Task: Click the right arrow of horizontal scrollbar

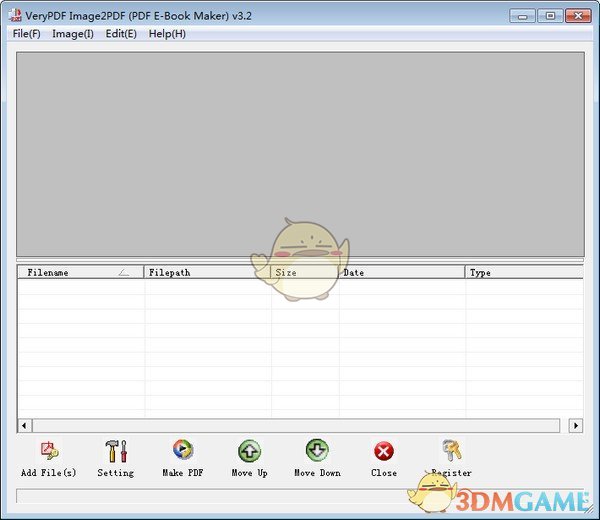Action: click(576, 425)
